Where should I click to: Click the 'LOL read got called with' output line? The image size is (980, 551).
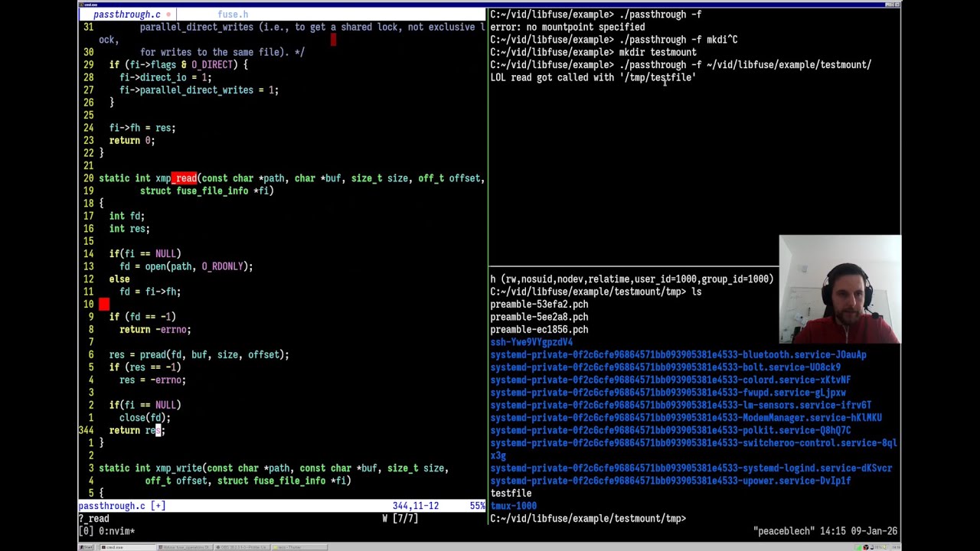593,77
